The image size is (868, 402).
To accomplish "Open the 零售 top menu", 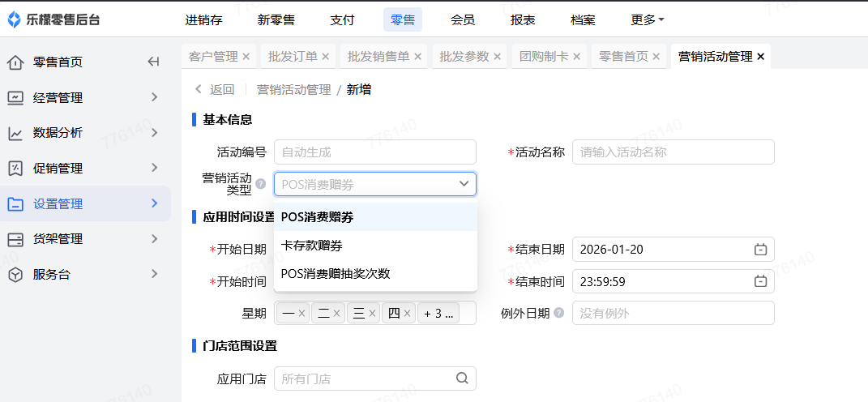I will 403,20.
